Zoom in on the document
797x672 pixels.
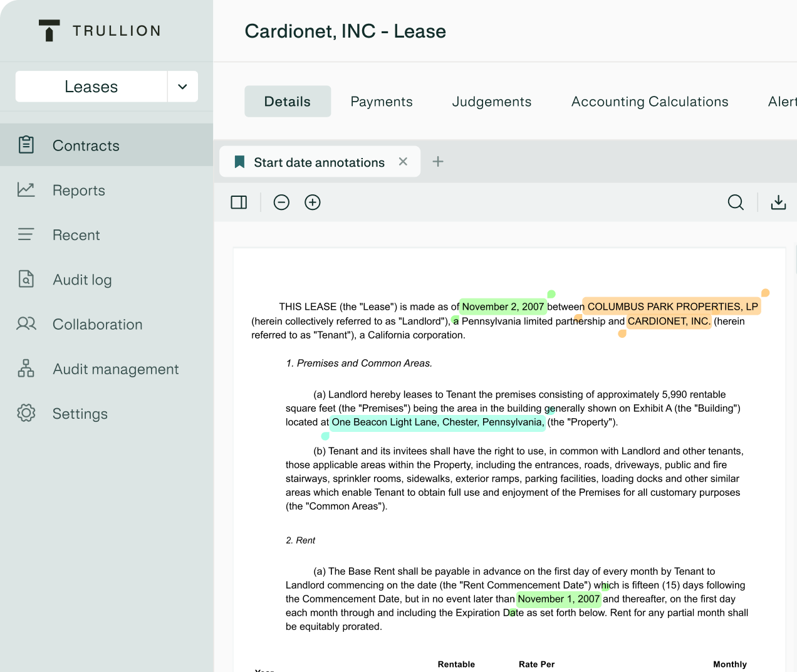click(312, 202)
